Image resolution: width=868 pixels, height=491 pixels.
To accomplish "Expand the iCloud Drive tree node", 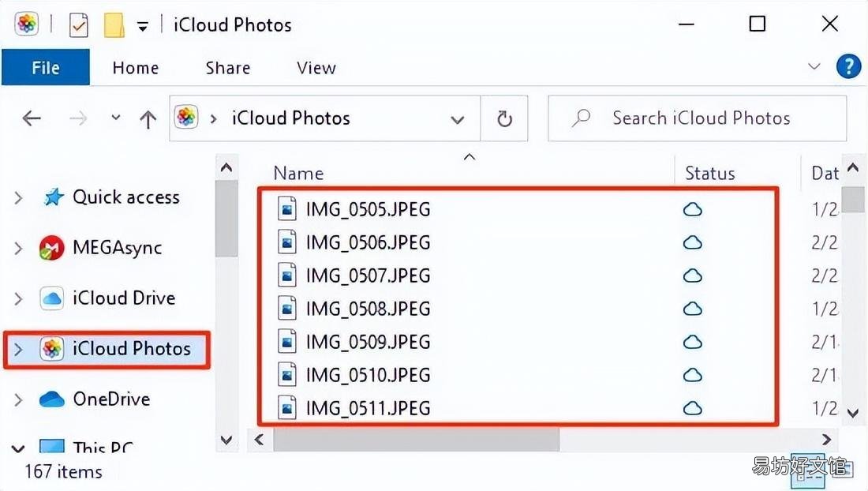I will coord(18,298).
